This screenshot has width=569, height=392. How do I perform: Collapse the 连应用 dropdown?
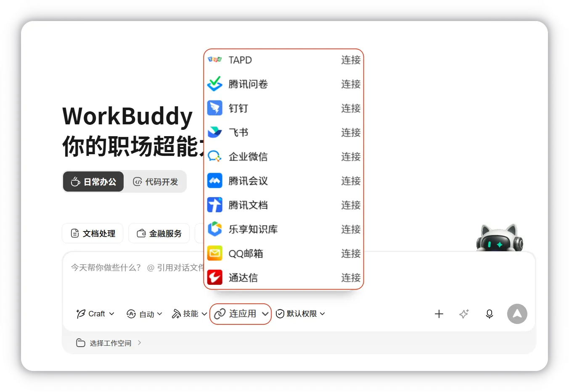241,314
